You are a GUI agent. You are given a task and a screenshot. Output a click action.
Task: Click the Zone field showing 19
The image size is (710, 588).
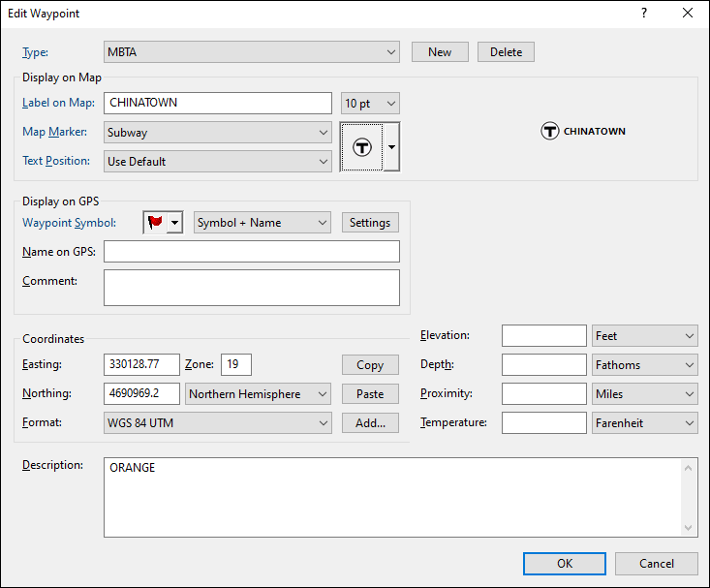pyautogui.click(x=236, y=364)
